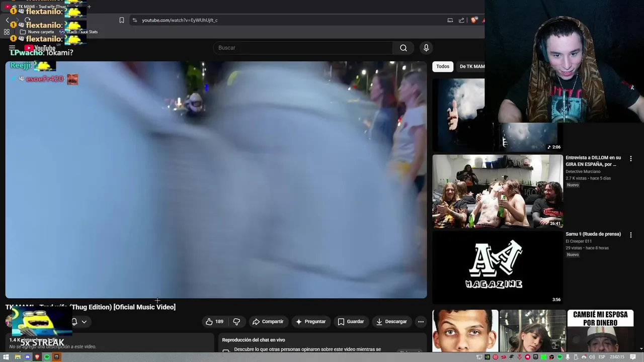Click the Preguntar button

310,321
